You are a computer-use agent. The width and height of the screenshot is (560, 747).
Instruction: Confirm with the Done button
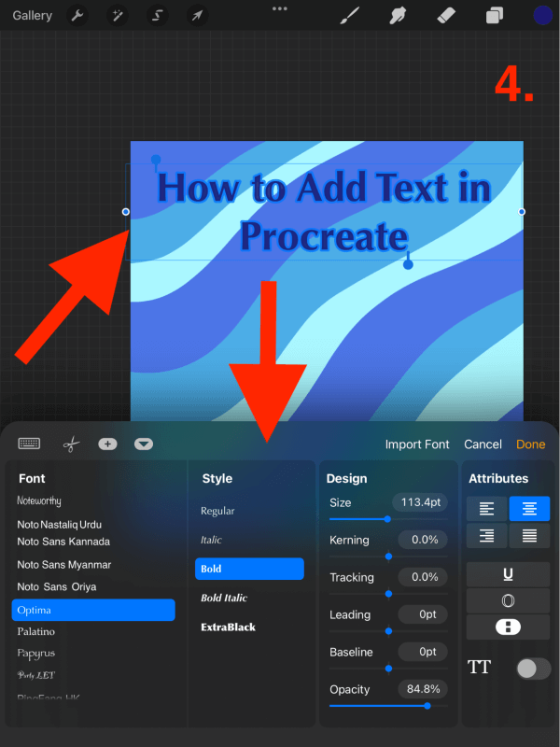530,444
